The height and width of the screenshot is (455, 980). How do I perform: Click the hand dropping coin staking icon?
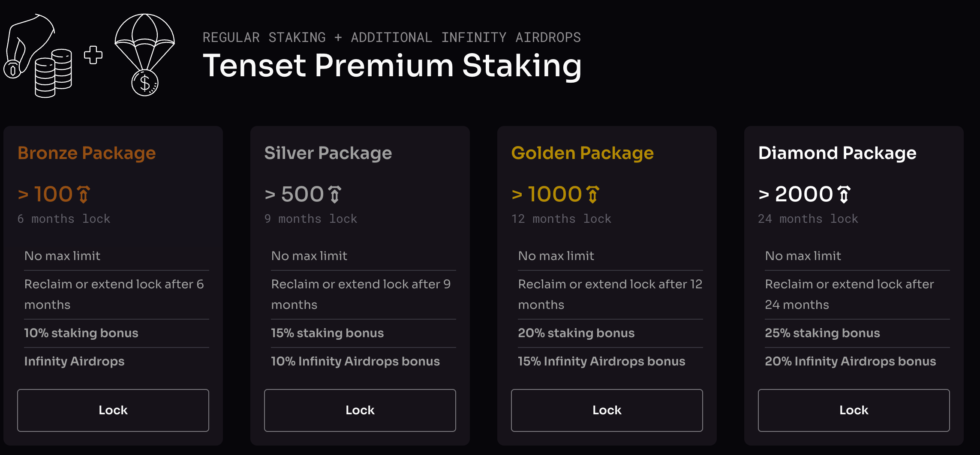coord(29,46)
